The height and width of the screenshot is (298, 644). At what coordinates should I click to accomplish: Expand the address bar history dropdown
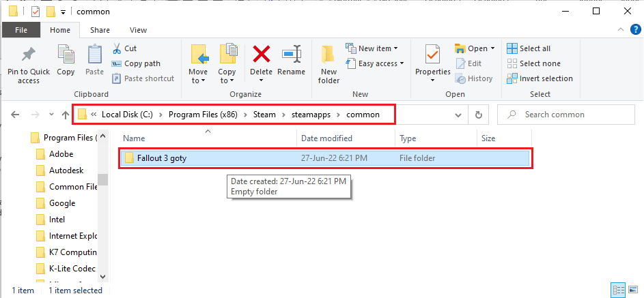458,115
